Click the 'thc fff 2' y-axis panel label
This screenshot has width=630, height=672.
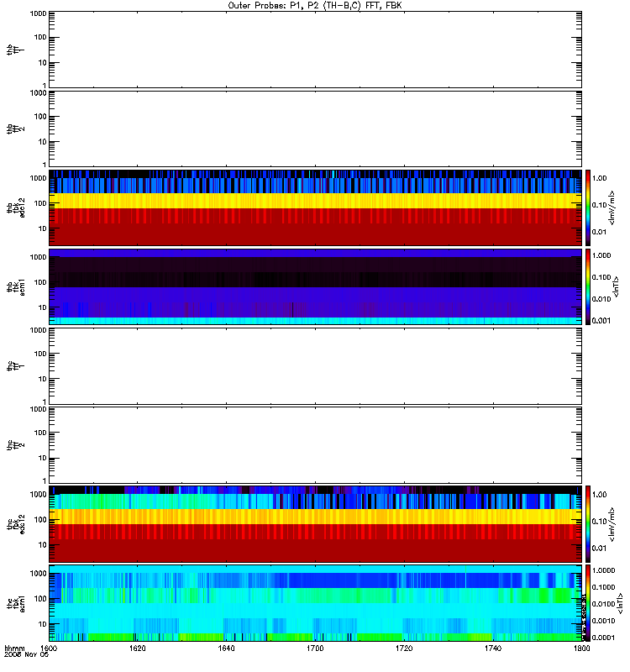[16, 445]
